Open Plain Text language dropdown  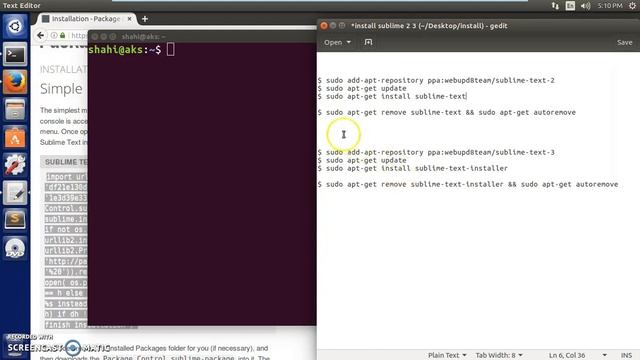point(447,355)
